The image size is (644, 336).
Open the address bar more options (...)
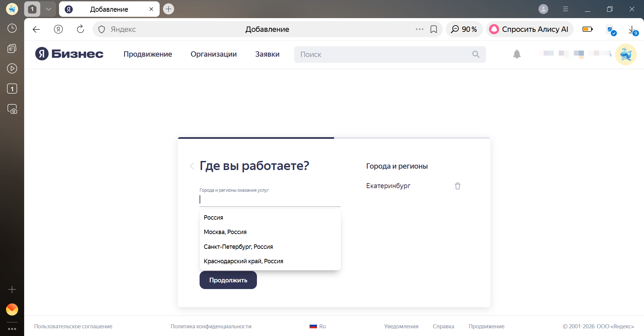[x=419, y=29]
